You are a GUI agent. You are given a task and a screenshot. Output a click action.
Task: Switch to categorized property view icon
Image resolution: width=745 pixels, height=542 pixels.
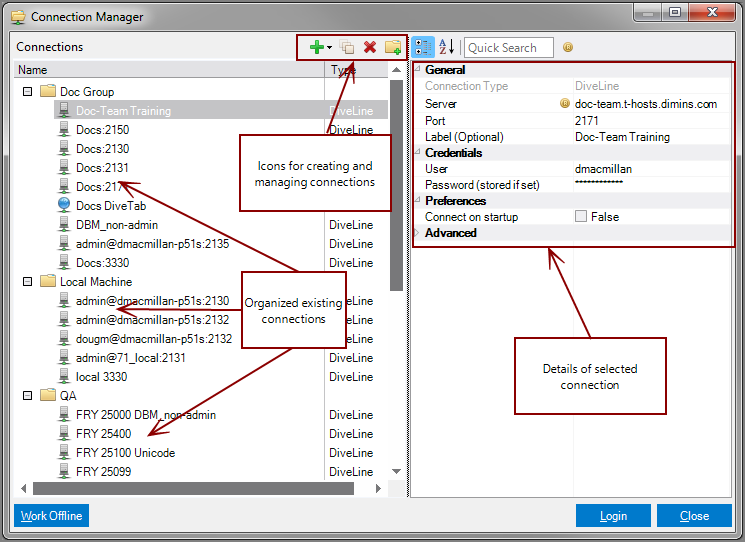tap(423, 47)
